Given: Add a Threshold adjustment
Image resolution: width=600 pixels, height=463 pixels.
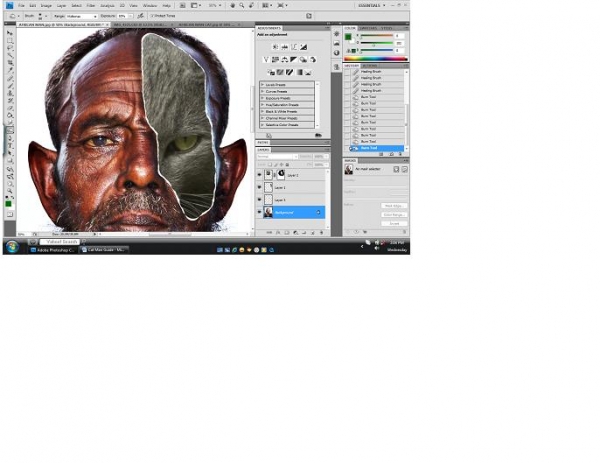Looking at the screenshot, I should (290, 72).
